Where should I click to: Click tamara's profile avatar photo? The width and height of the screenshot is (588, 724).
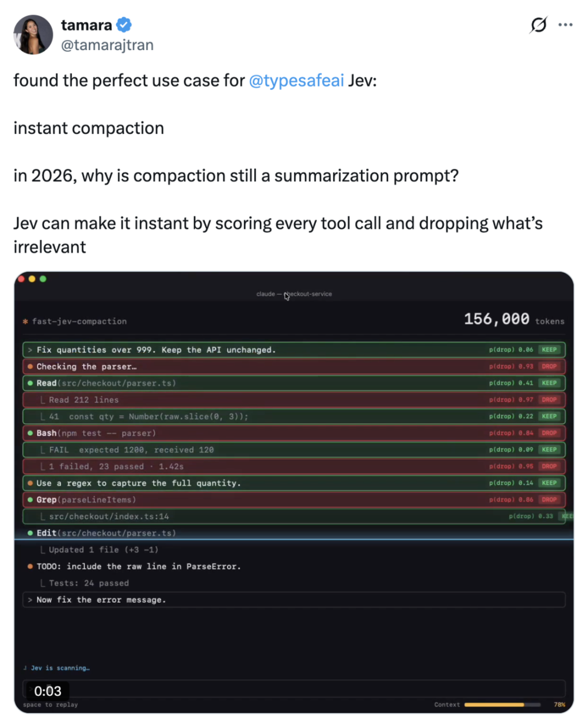34,35
